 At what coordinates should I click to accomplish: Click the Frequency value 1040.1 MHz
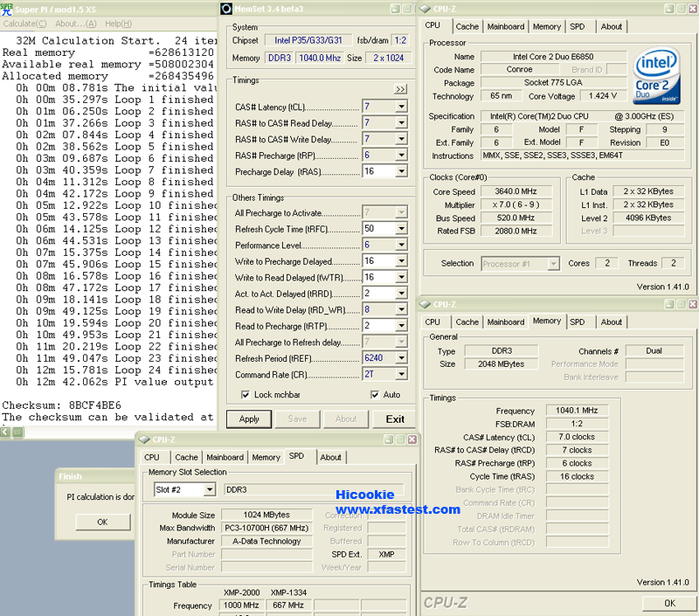tap(577, 411)
